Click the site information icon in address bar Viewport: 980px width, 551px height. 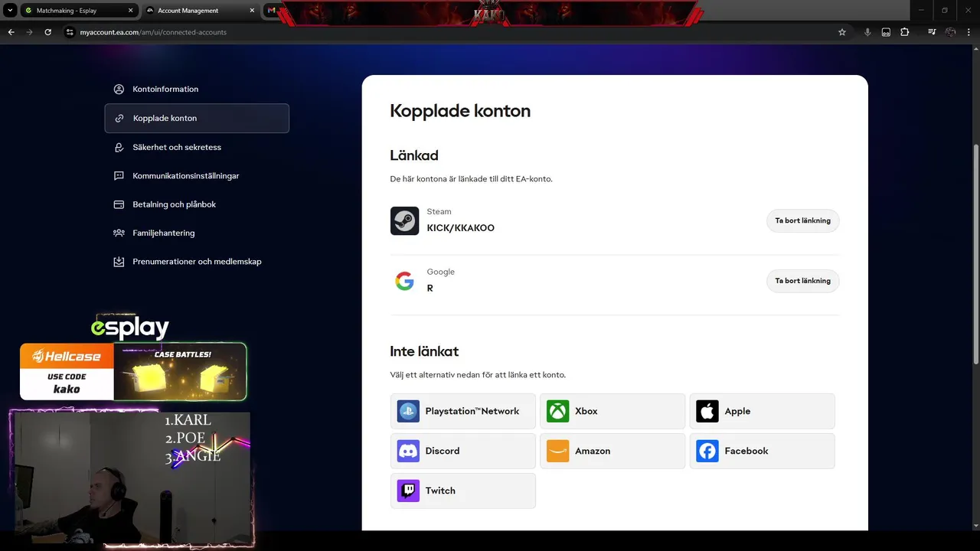pos(69,32)
